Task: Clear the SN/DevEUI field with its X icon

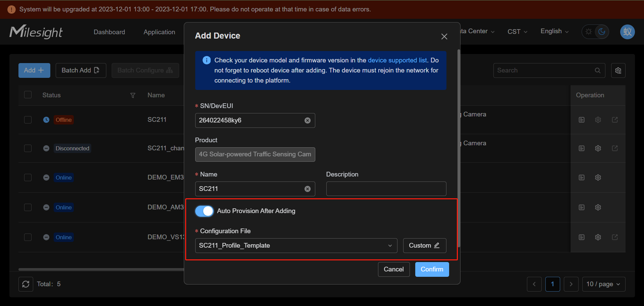Action: click(x=307, y=120)
